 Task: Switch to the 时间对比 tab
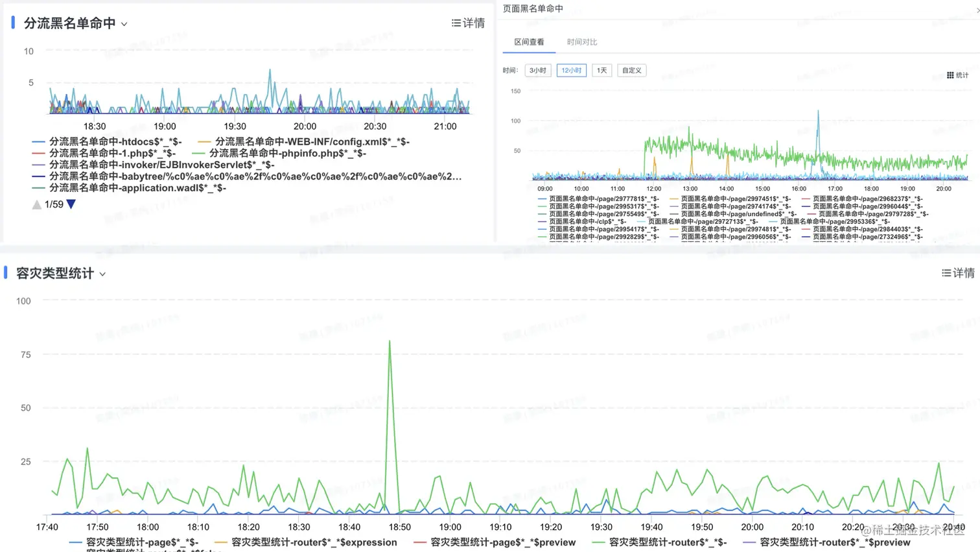pyautogui.click(x=582, y=42)
